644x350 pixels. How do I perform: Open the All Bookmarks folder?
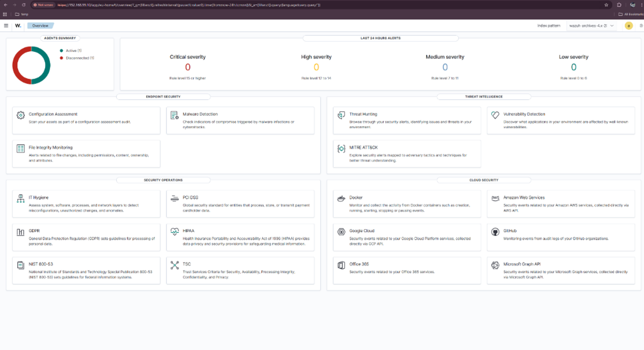pyautogui.click(x=631, y=14)
